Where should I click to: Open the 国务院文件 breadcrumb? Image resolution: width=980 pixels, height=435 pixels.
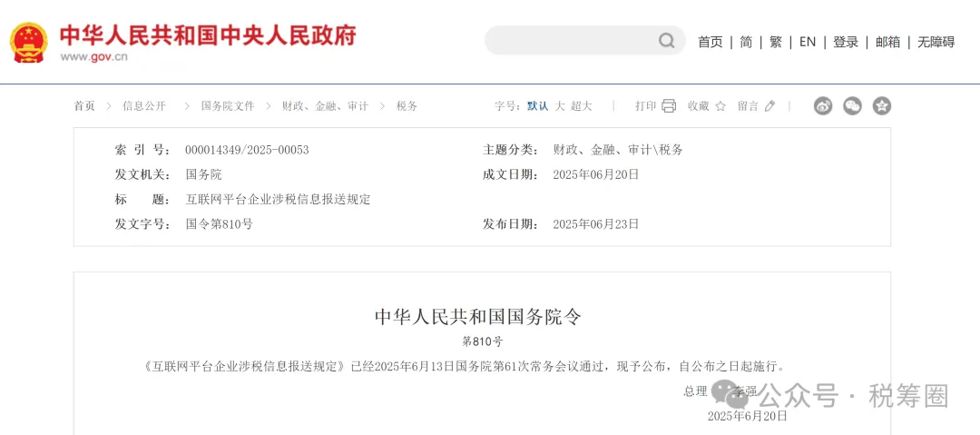(x=228, y=106)
